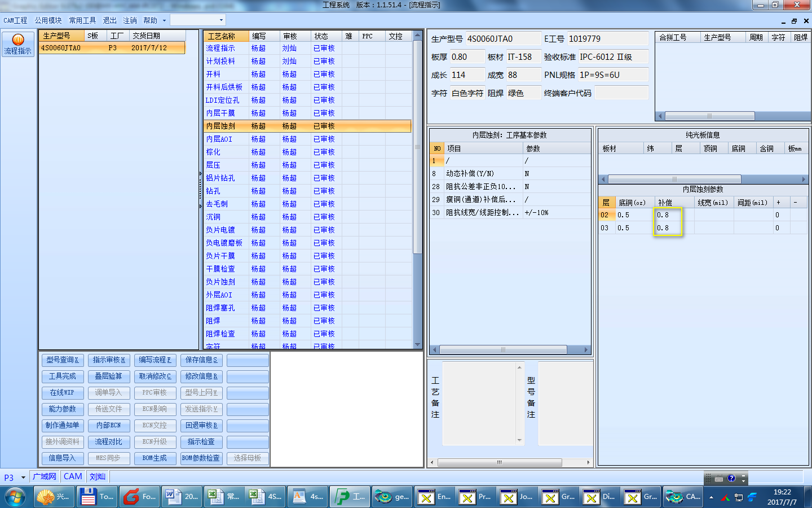This screenshot has width=812, height=508.
Task: Switch to the Excel 常... taskbar item
Action: (224, 497)
